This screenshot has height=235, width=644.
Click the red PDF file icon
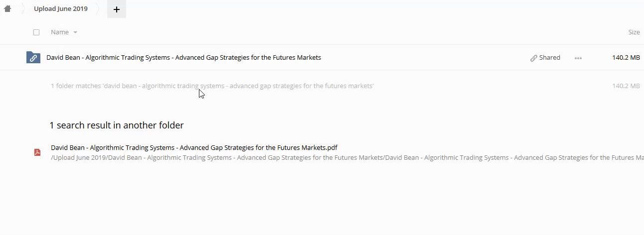(x=37, y=152)
